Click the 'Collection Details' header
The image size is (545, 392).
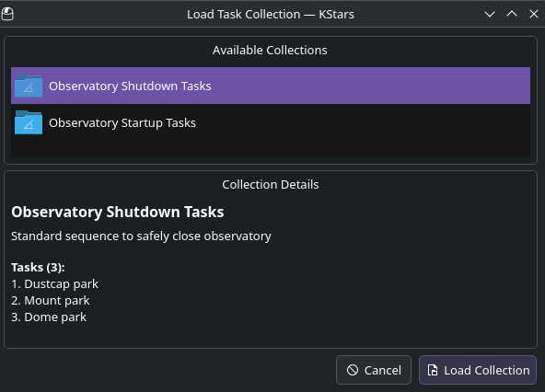pyautogui.click(x=271, y=185)
